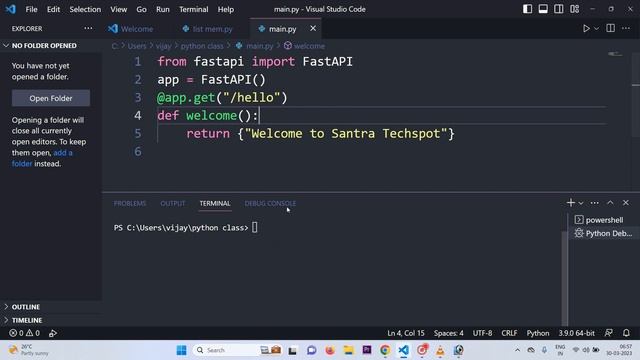Open the Selection menu
640x360 pixels.
coord(85,9)
